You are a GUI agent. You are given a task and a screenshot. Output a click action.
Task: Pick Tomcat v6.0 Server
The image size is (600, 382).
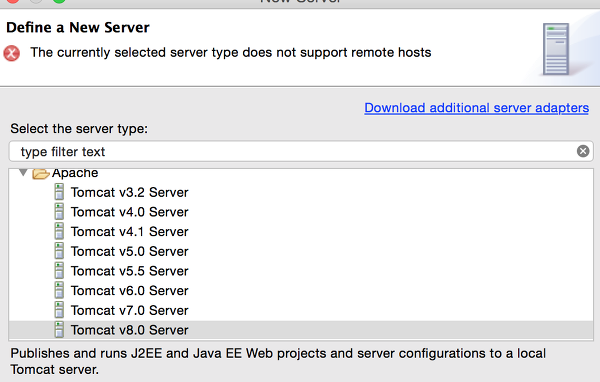(x=129, y=291)
